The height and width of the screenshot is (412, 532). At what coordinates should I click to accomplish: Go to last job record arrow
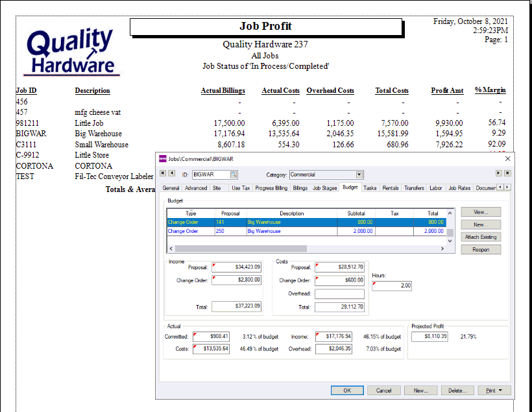pos(507,173)
